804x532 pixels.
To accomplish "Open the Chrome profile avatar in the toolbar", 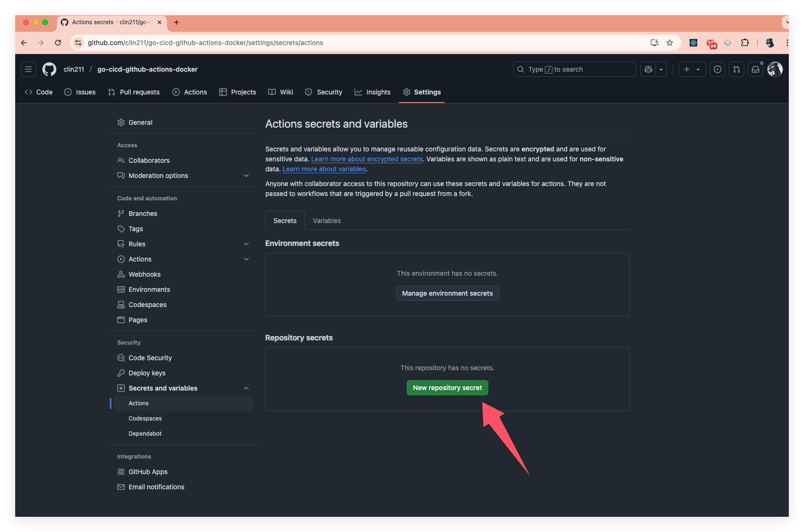I will (770, 43).
